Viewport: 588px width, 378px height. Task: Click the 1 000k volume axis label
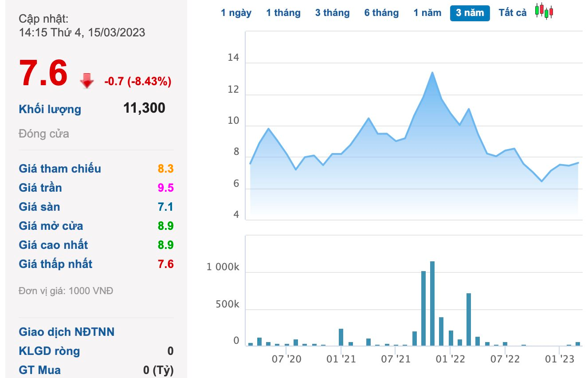tap(223, 268)
